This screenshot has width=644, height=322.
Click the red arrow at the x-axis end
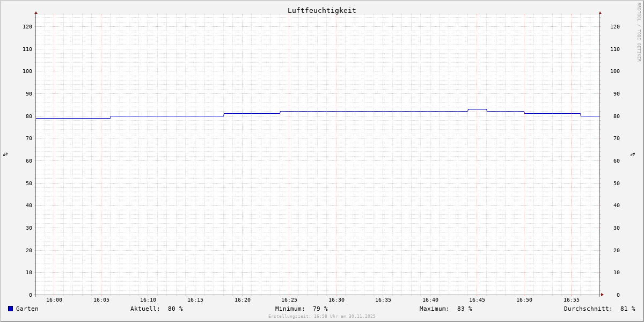(x=602, y=295)
